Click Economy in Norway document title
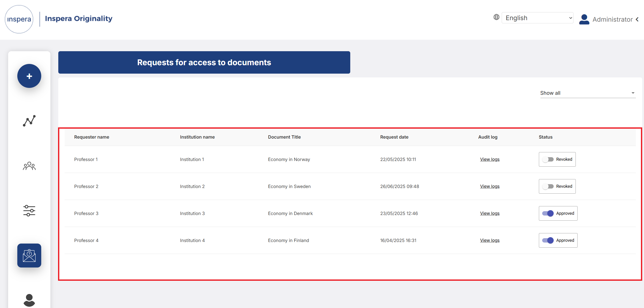 pyautogui.click(x=289, y=159)
